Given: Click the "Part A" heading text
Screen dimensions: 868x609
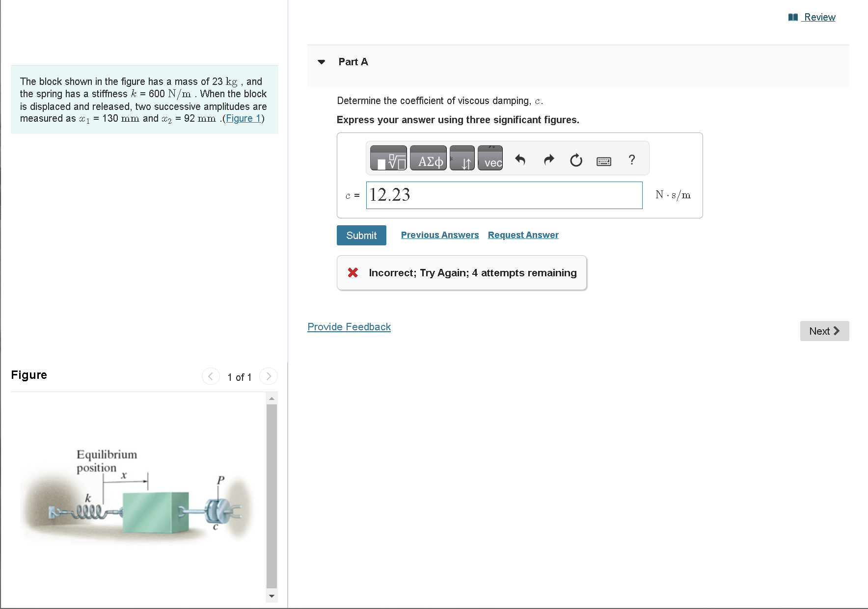Looking at the screenshot, I should (353, 62).
